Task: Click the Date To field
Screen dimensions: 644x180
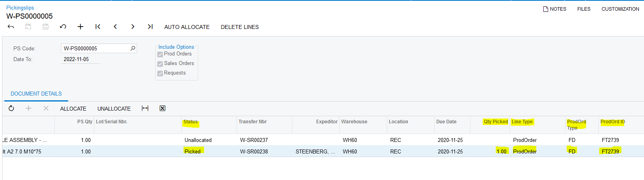Action: [81, 59]
